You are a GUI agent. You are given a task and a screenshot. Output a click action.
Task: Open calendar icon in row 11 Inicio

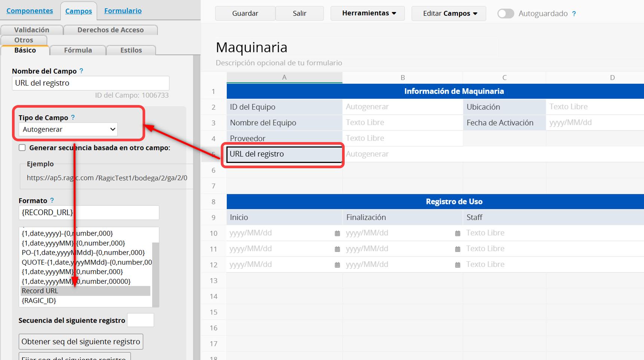point(337,249)
